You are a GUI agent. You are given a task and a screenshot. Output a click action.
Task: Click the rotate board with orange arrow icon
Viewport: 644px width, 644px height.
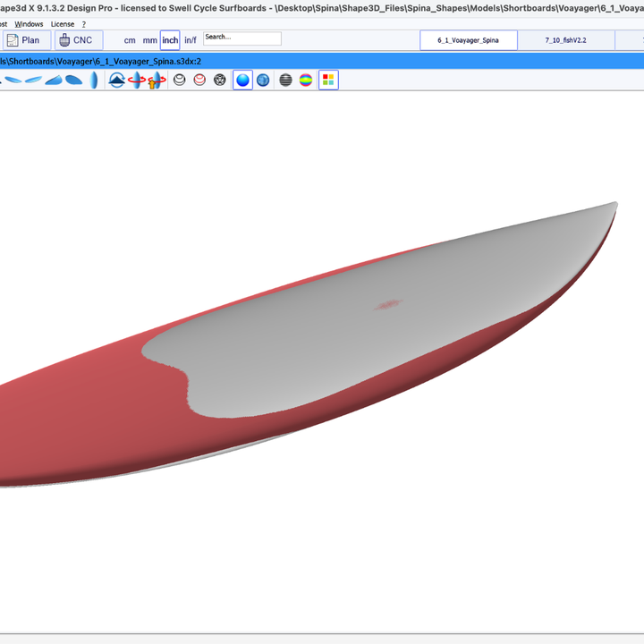click(x=157, y=80)
